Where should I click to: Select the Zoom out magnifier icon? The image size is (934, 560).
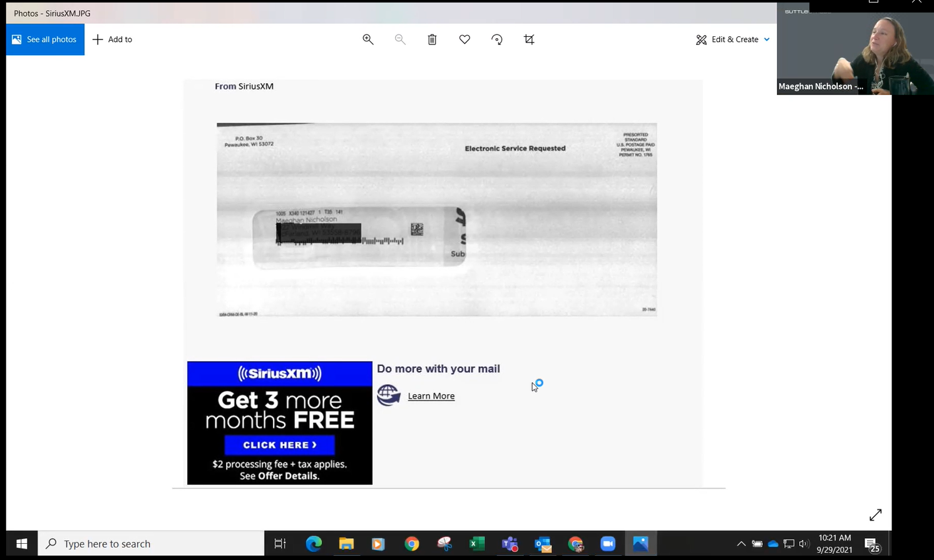coord(400,39)
